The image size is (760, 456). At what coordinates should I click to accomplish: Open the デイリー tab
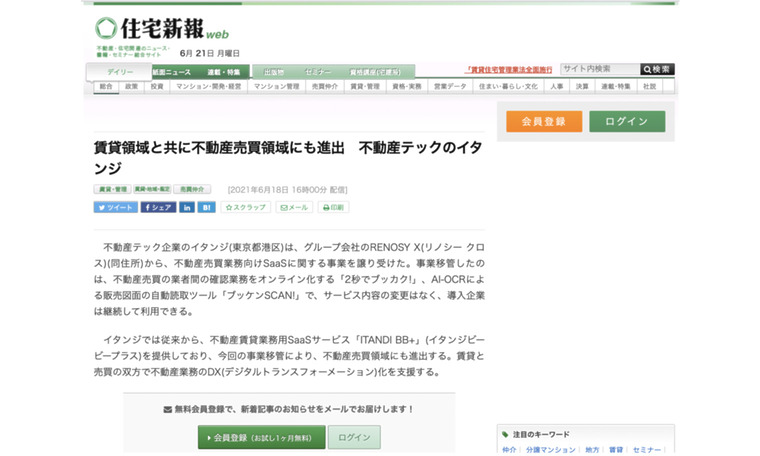(x=119, y=72)
